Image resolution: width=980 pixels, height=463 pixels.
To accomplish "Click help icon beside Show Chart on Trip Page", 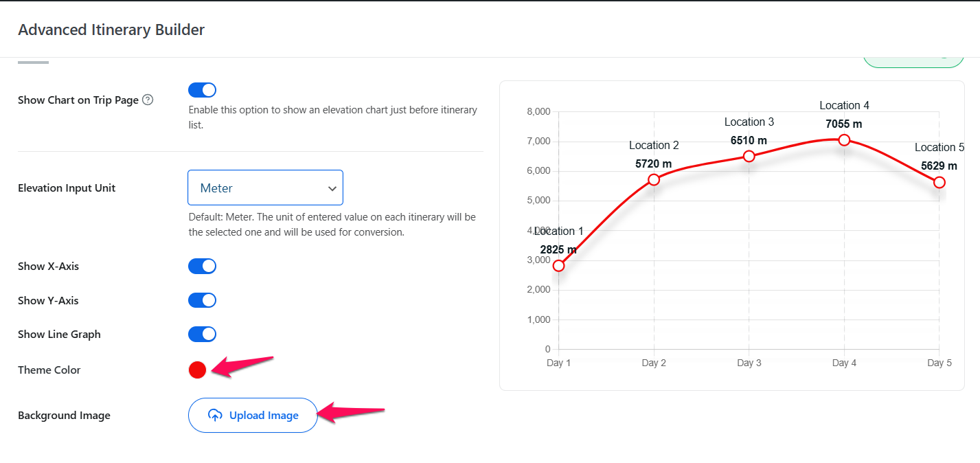I will 148,100.
